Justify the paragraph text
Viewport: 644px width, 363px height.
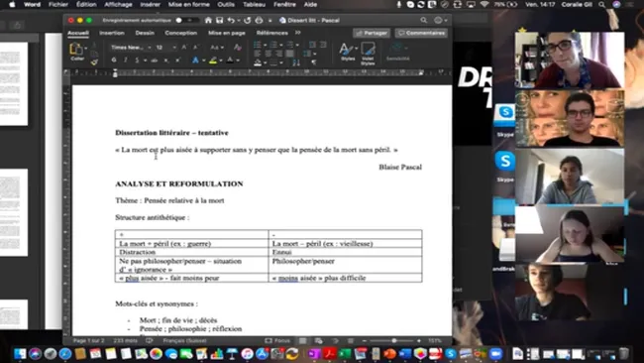coord(289,54)
